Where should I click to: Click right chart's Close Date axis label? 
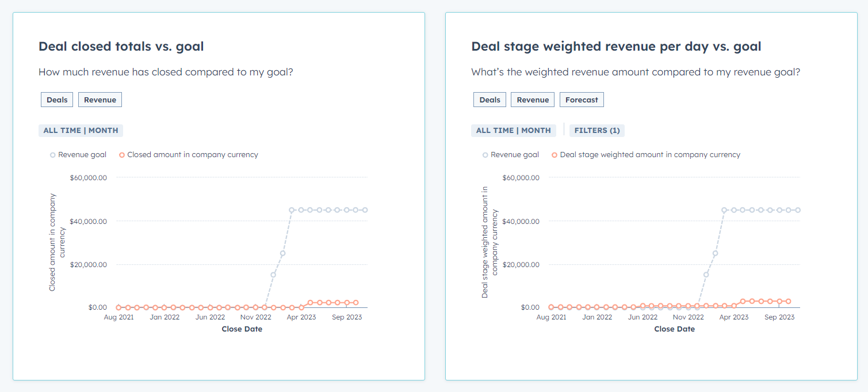674,329
